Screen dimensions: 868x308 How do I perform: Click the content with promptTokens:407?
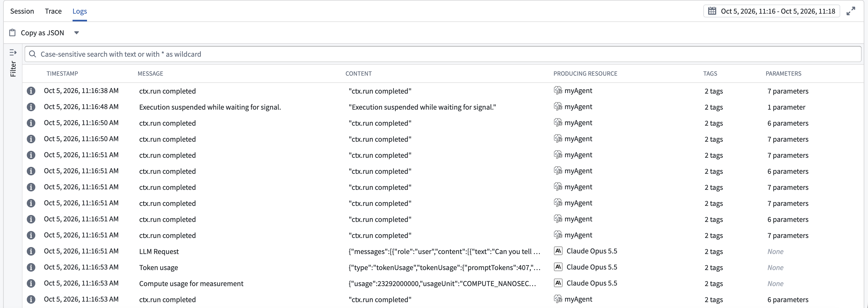coord(444,267)
